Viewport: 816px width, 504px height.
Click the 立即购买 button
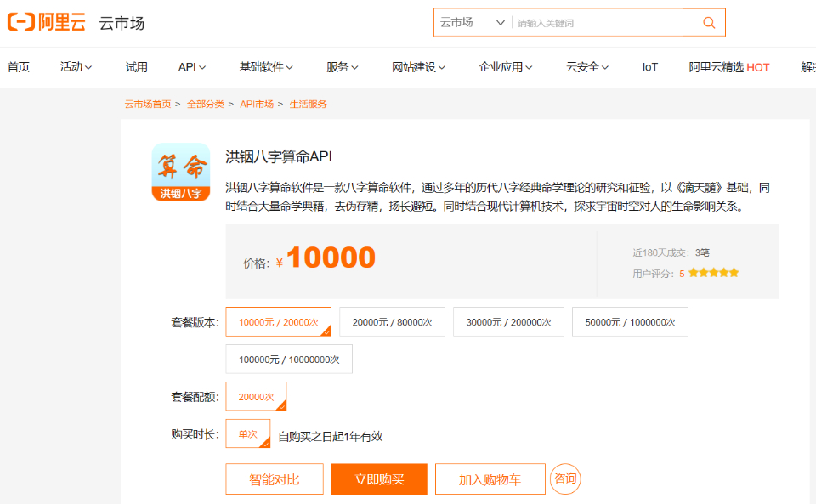tap(379, 479)
